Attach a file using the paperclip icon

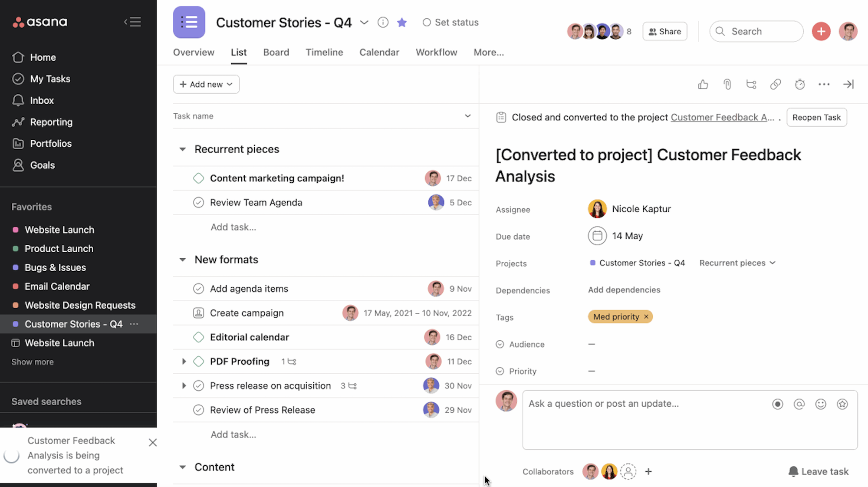coord(727,84)
